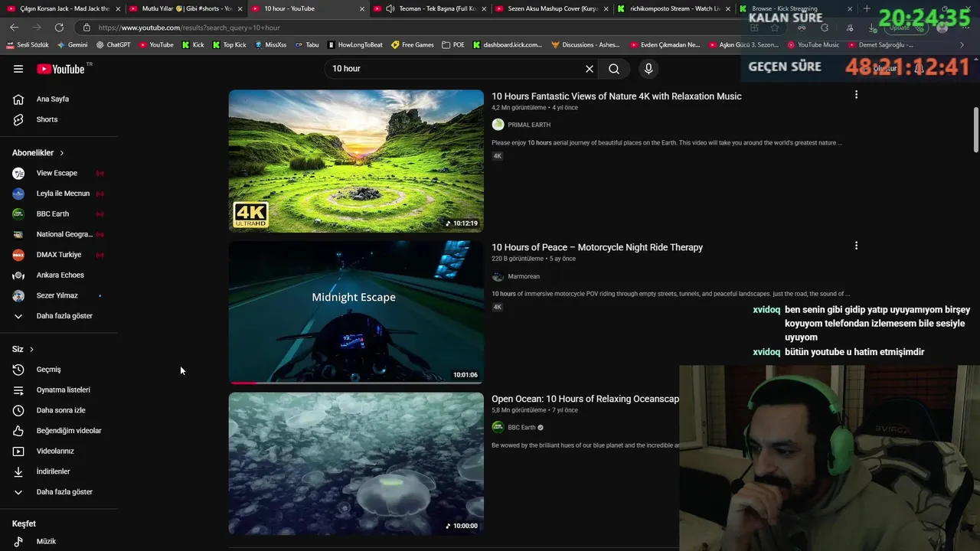This screenshot has height=551, width=980.
Task: Open Gemini bookmark
Action: 72,45
